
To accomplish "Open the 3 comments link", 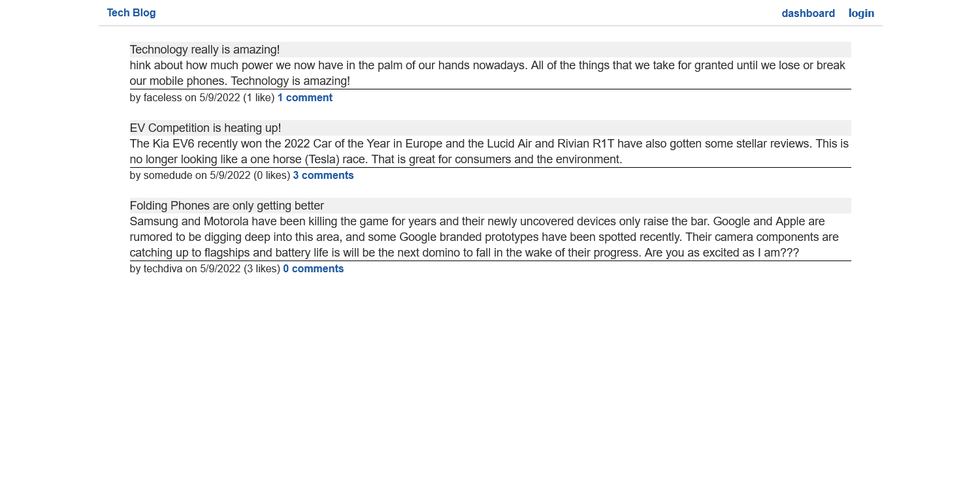I will (323, 176).
